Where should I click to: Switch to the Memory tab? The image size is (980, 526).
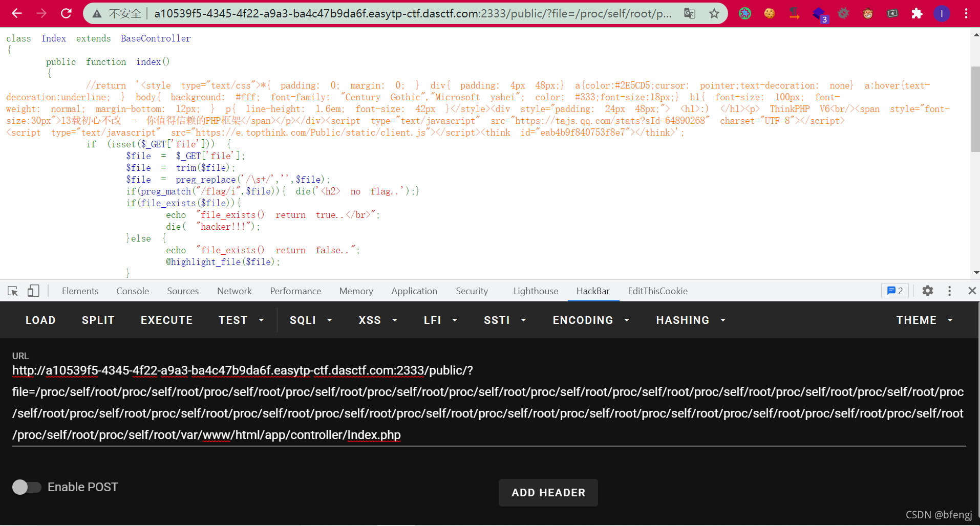click(x=356, y=291)
